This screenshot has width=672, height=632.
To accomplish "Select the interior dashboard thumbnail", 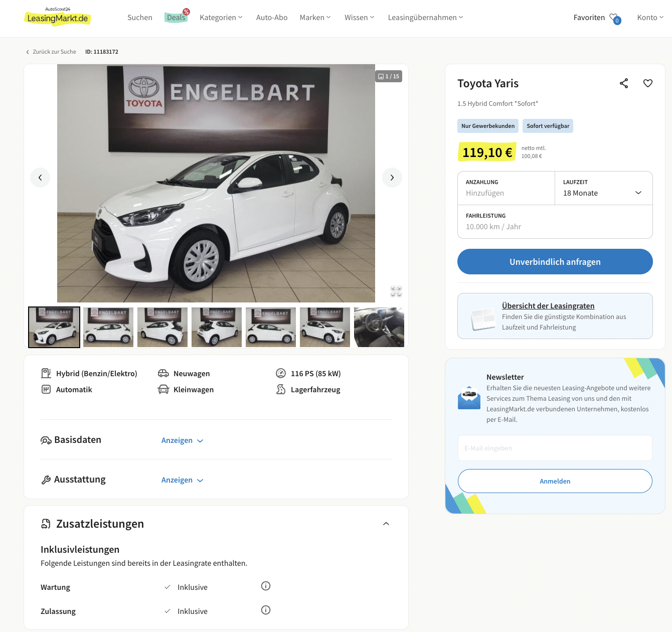I will point(379,327).
